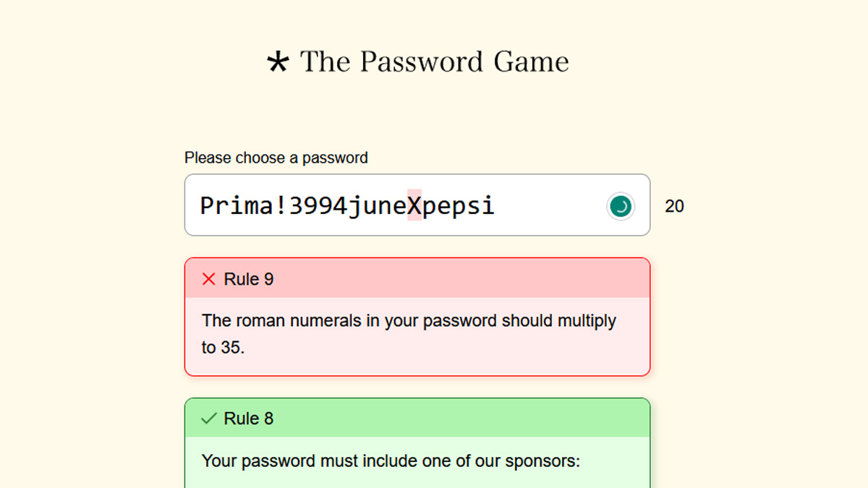This screenshot has width=868, height=488.
Task: Click the "Please choose a password" label
Action: [276, 158]
